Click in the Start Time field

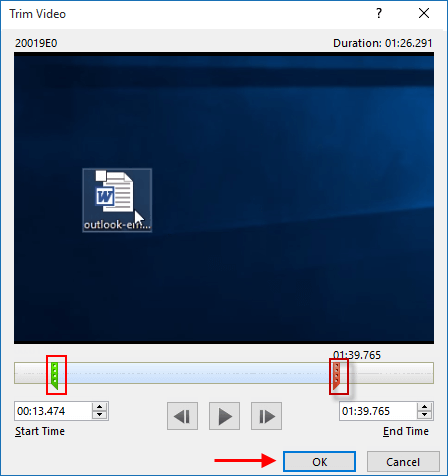[x=53, y=411]
